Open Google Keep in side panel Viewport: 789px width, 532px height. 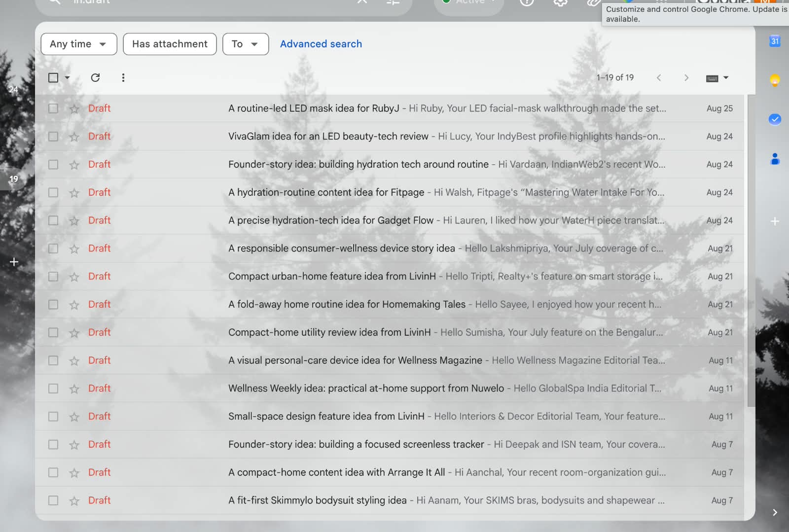click(x=775, y=80)
